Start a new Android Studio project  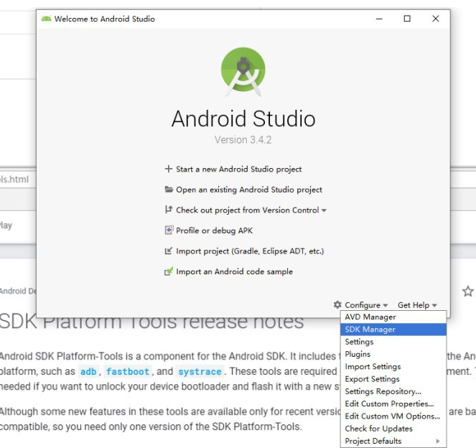coord(238,169)
